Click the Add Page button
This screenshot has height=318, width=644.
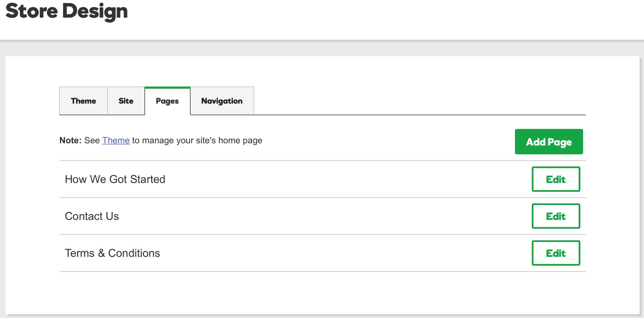click(549, 142)
